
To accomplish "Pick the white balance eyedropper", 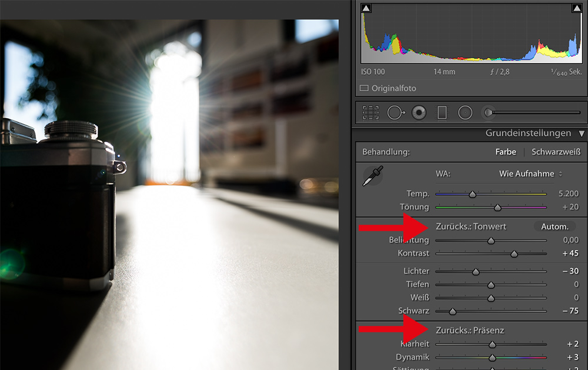I will click(x=373, y=176).
